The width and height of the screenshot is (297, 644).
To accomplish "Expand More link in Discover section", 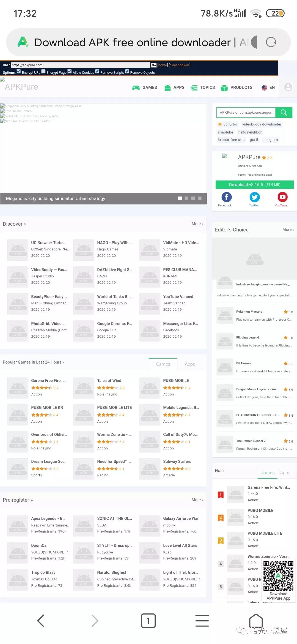I will point(197,224).
